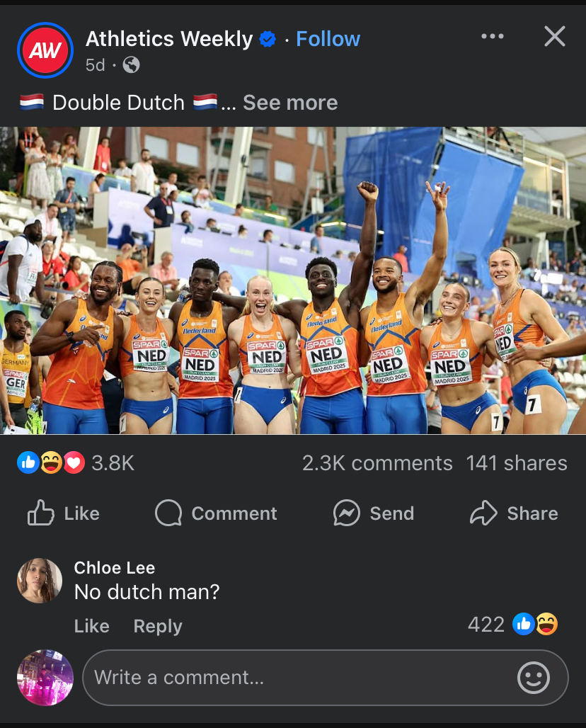Click the blue verified badge

tap(268, 39)
